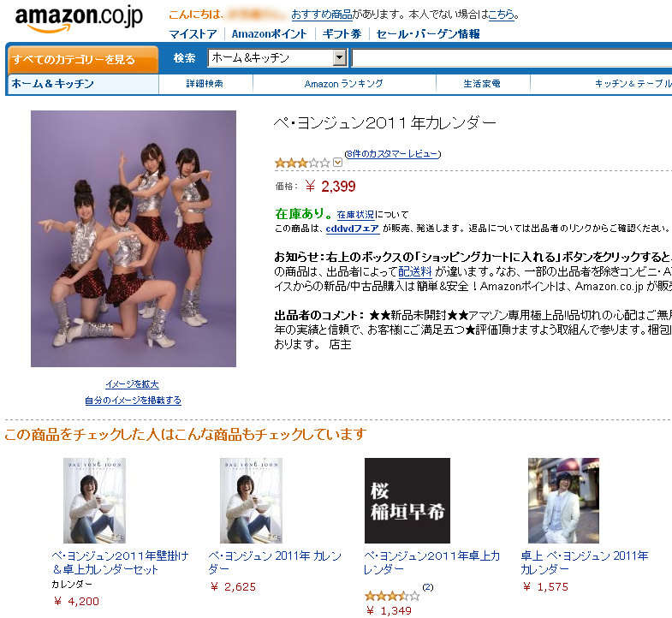Open the black 桜 稲垣早希 product thumbnail

407,501
